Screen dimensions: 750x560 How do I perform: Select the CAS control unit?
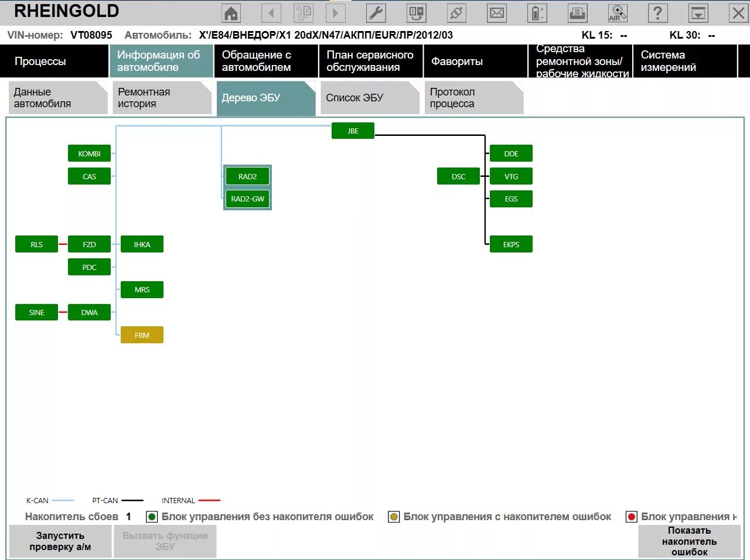coord(89,176)
